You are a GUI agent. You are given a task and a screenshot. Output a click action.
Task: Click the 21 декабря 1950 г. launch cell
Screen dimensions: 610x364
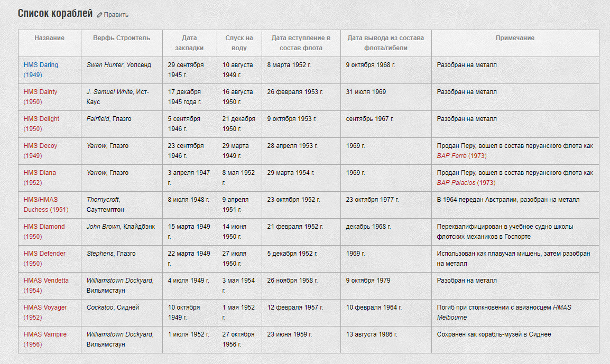239,124
